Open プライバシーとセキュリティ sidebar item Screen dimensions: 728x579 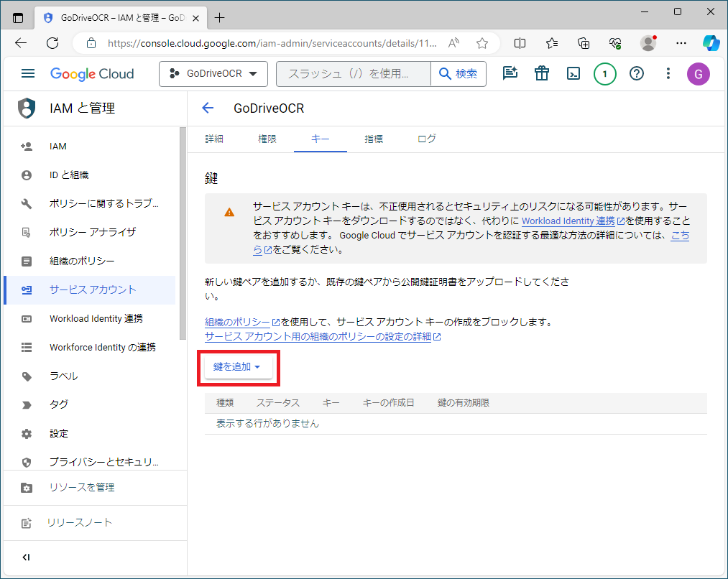tap(90, 462)
